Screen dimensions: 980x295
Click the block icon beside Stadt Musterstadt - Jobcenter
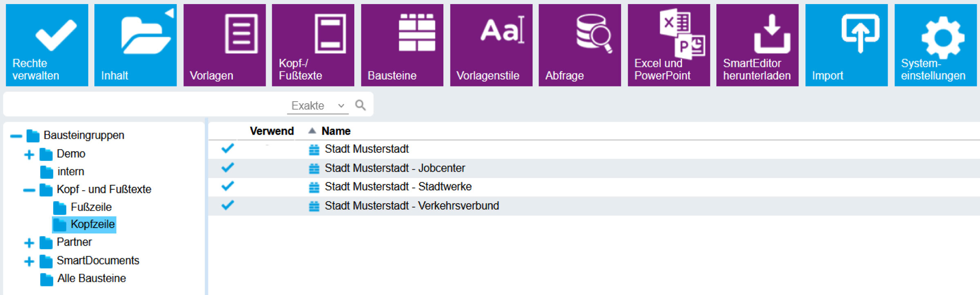[x=314, y=168]
